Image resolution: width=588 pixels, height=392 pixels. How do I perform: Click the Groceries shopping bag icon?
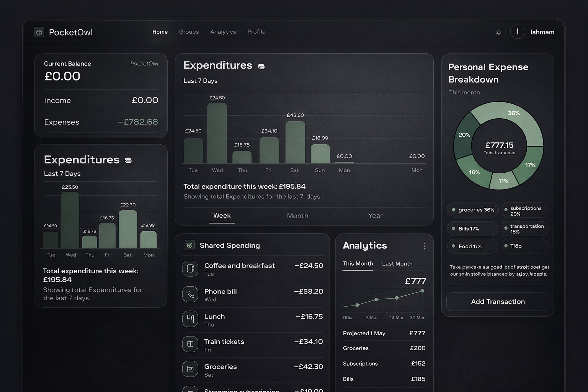[x=190, y=369]
